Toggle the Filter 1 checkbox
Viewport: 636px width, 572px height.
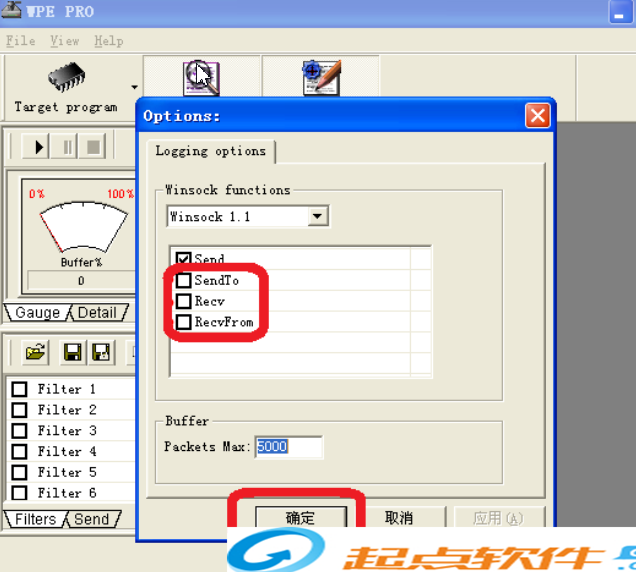[x=19, y=389]
